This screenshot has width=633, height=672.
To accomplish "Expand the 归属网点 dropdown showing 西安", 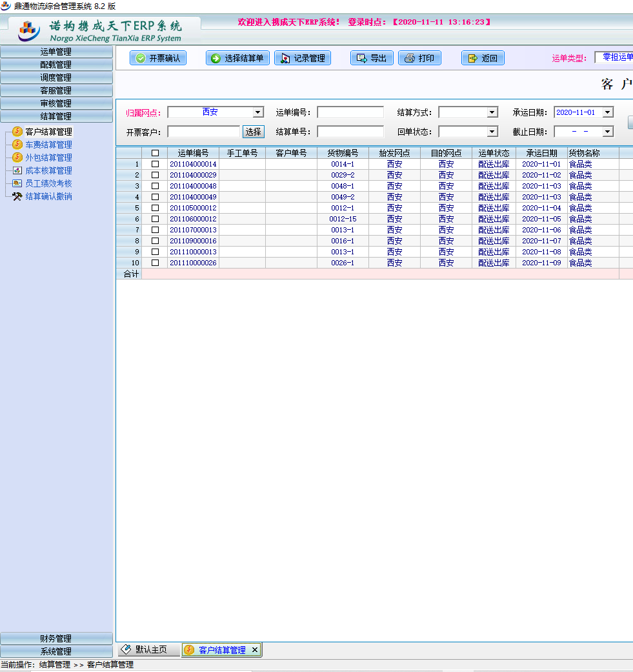I will (258, 112).
